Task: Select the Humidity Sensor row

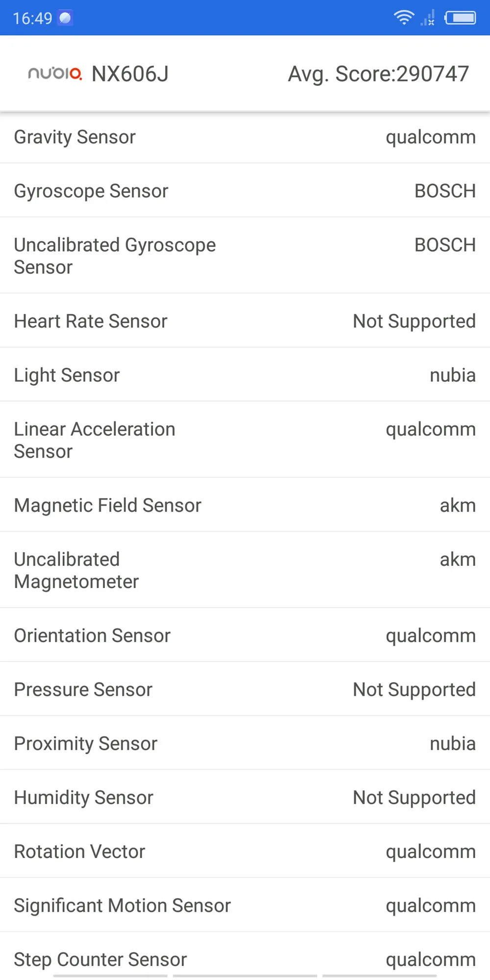Action: point(245,797)
